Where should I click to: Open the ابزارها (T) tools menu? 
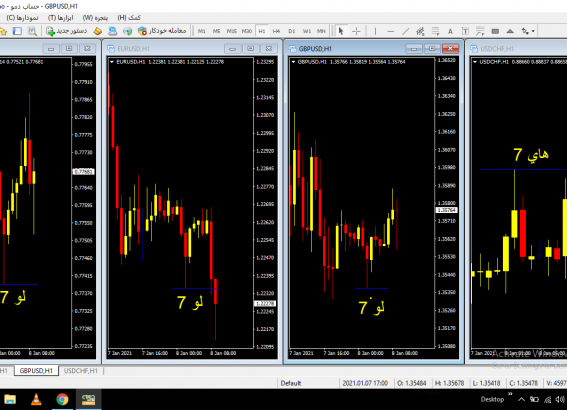pos(60,18)
